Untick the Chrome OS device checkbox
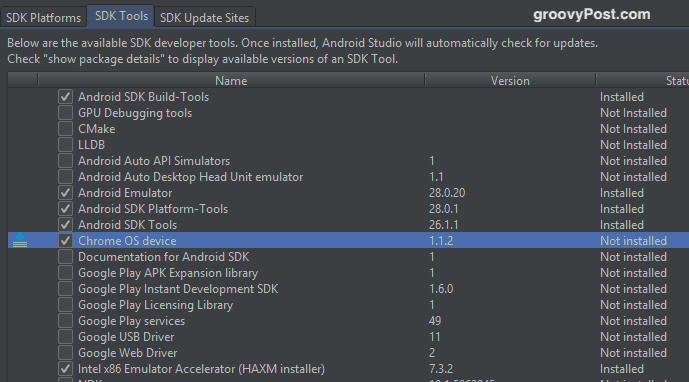 tap(65, 240)
